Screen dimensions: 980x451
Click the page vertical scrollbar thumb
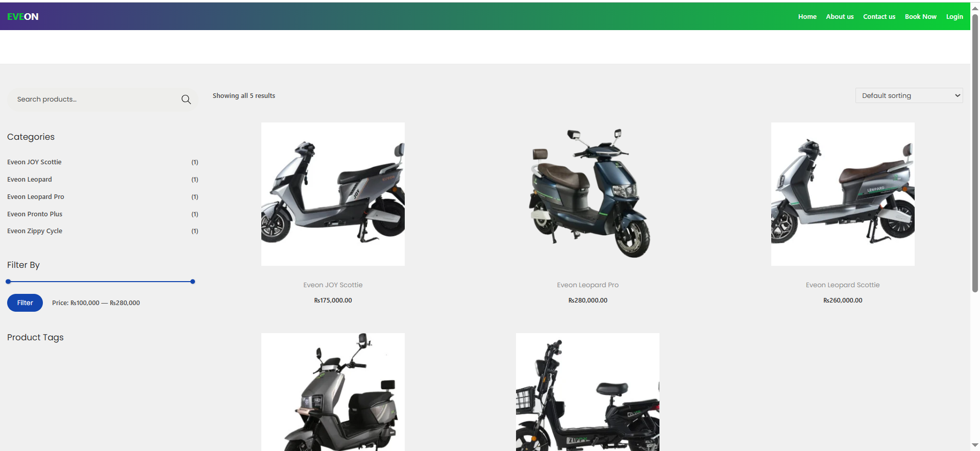pos(975,153)
